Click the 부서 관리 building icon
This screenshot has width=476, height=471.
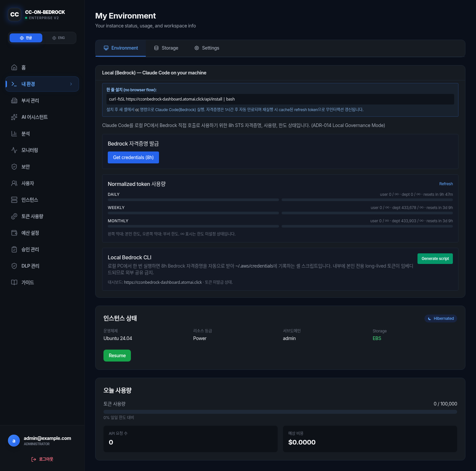14,101
